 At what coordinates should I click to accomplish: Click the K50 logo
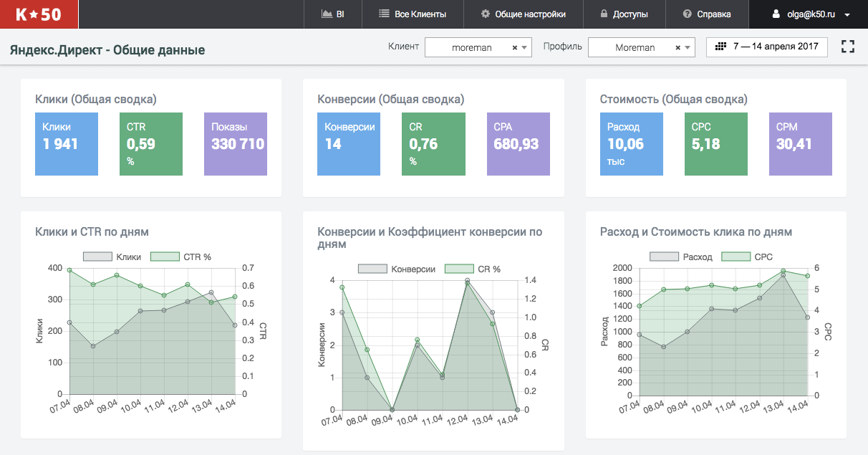39,14
